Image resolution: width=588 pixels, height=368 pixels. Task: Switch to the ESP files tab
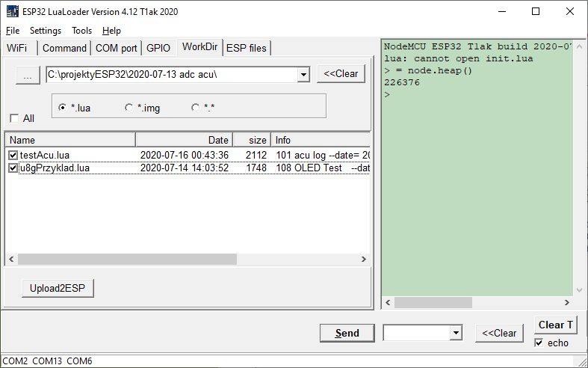pos(247,48)
